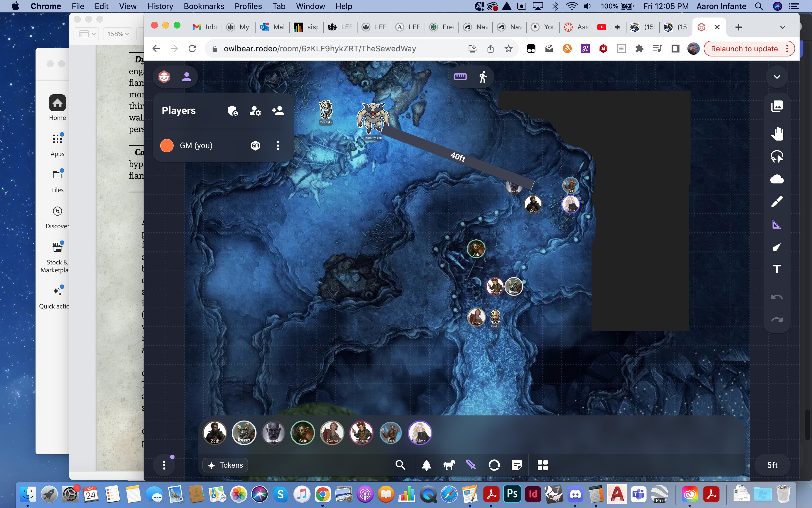The width and height of the screenshot is (812, 508).
Task: Open the Profiles menu
Action: pyautogui.click(x=248, y=6)
